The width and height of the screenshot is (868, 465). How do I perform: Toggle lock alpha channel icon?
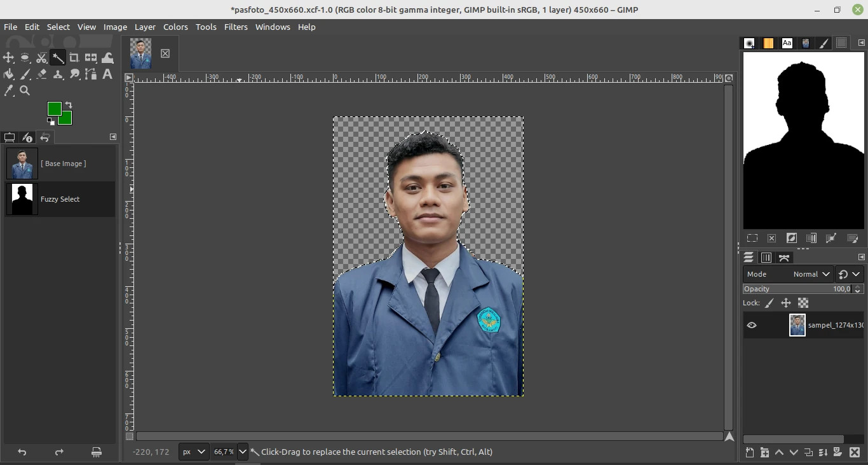coord(803,303)
